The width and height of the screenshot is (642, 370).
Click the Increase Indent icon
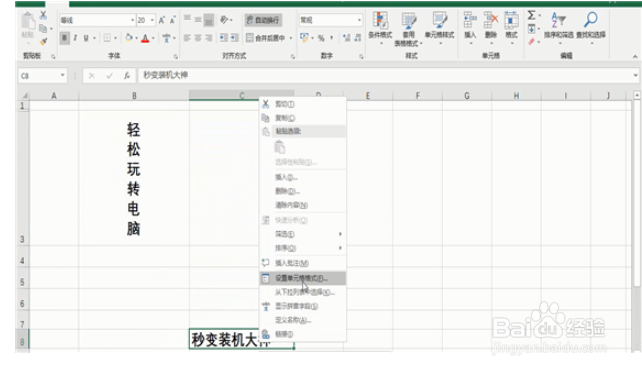click(x=234, y=38)
